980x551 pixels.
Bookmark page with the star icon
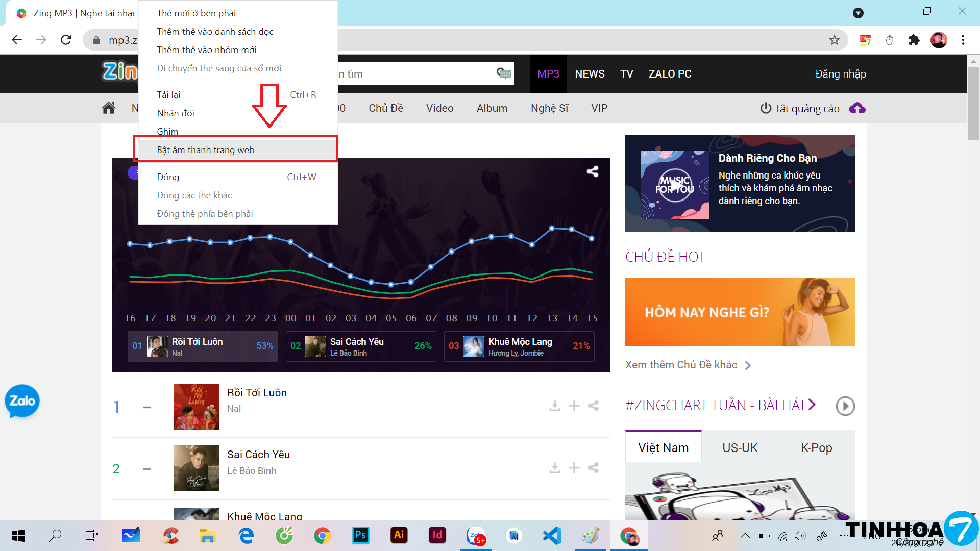click(x=834, y=40)
